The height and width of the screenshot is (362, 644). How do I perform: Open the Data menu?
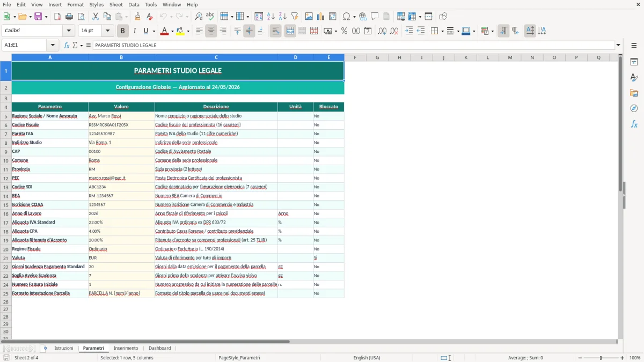[134, 4]
